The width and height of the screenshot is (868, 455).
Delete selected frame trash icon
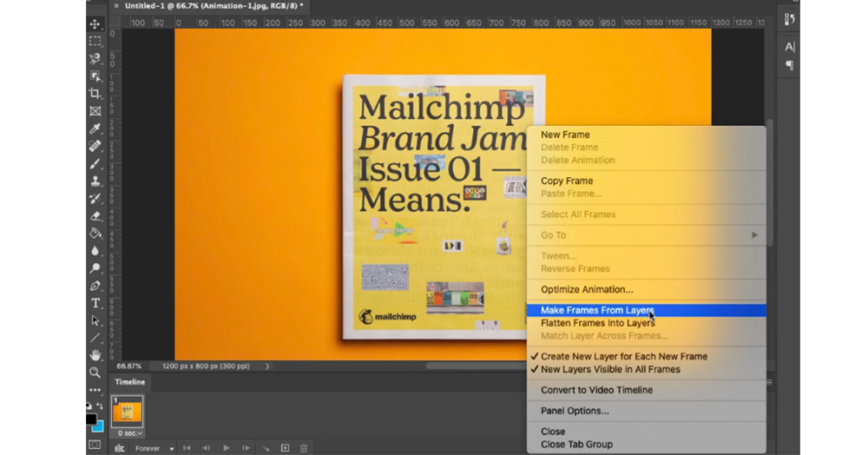pyautogui.click(x=304, y=448)
